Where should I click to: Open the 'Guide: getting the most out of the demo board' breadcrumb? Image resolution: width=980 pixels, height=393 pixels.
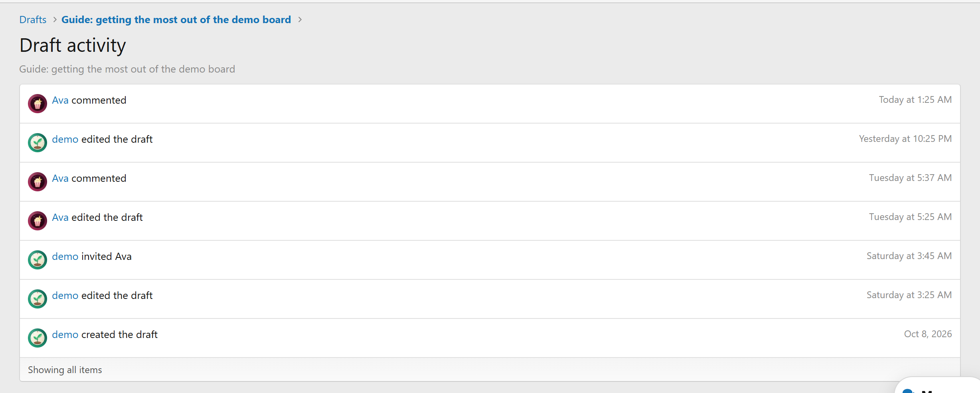pos(176,20)
